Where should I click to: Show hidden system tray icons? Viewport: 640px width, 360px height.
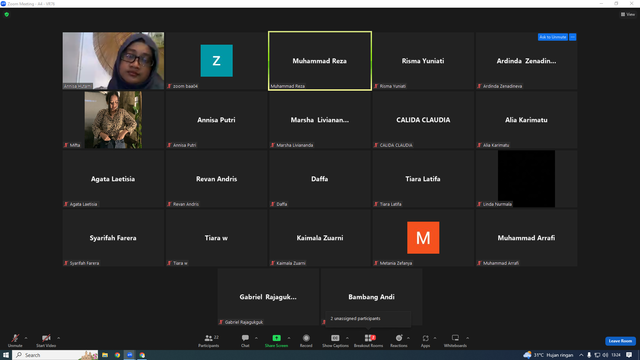pyautogui.click(x=581, y=355)
